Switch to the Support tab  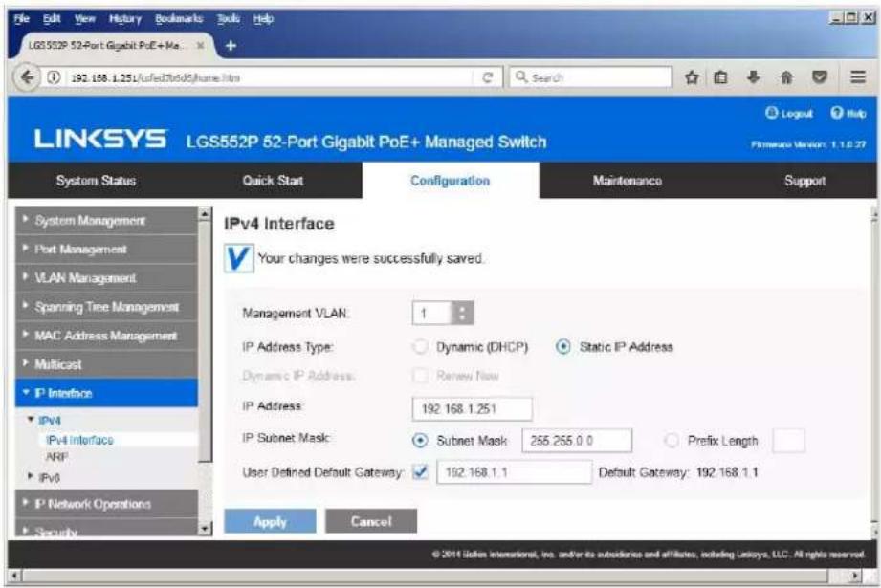coord(804,181)
